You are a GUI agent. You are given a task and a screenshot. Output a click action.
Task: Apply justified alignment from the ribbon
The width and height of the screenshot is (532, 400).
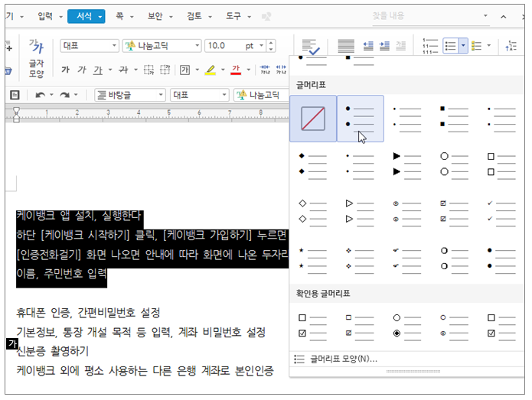click(x=346, y=46)
